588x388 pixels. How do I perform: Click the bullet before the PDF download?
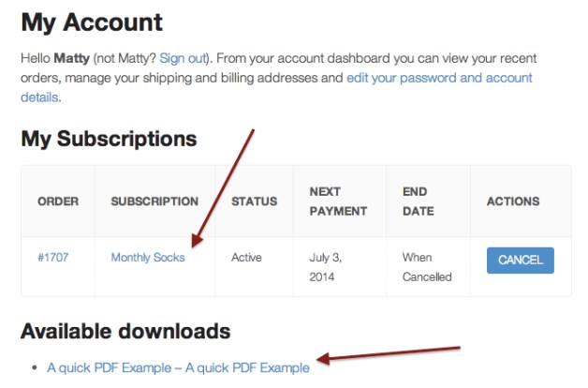[35, 368]
